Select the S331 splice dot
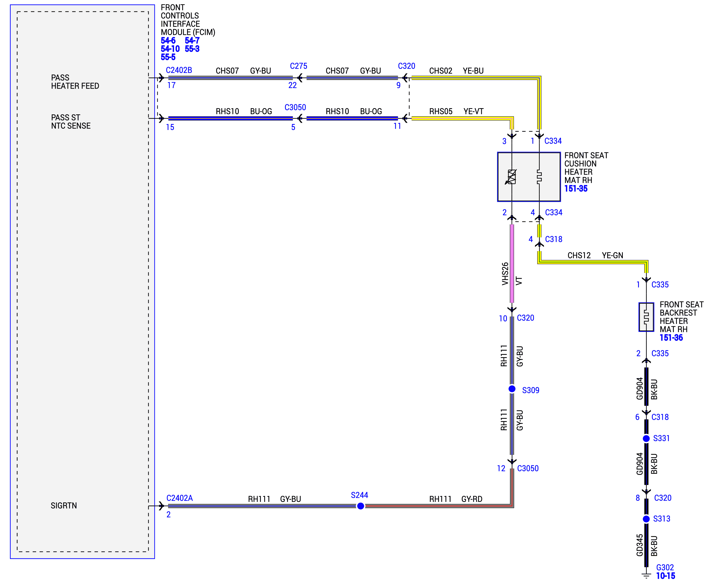Image resolution: width=714 pixels, height=588 pixels. coord(646,439)
